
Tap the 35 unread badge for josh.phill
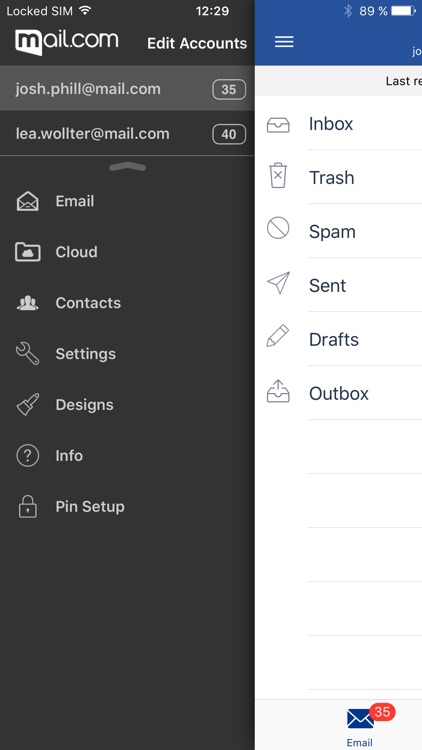pyautogui.click(x=229, y=89)
